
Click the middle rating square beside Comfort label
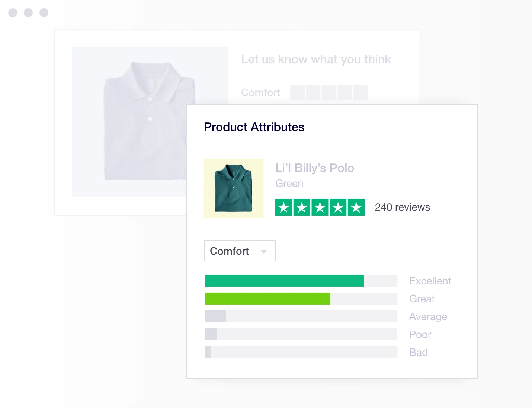pos(329,92)
